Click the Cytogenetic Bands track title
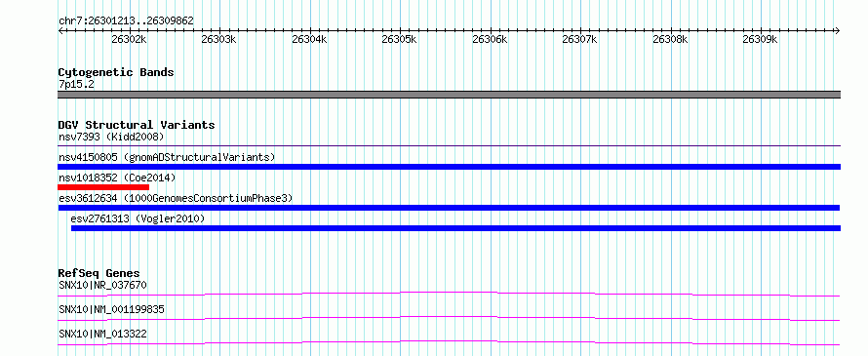 pyautogui.click(x=116, y=72)
